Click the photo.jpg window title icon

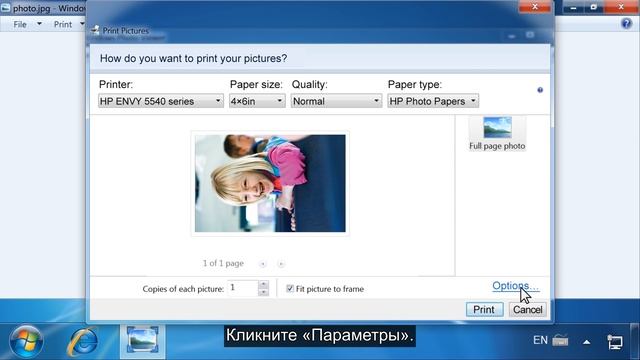pyautogui.click(x=5, y=8)
